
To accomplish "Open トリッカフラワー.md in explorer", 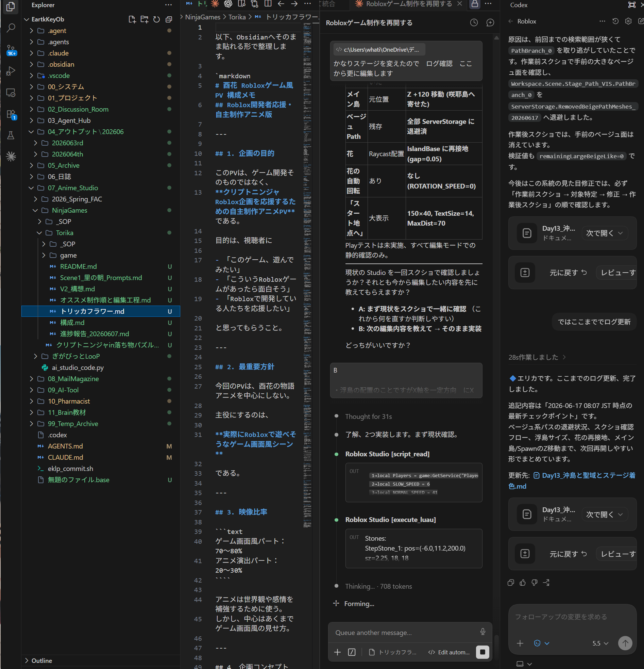I will [x=101, y=311].
